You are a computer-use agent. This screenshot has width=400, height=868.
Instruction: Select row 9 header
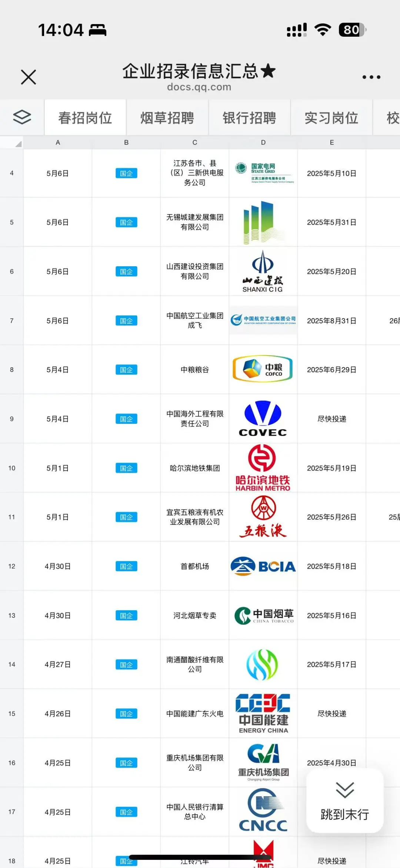[x=12, y=419]
